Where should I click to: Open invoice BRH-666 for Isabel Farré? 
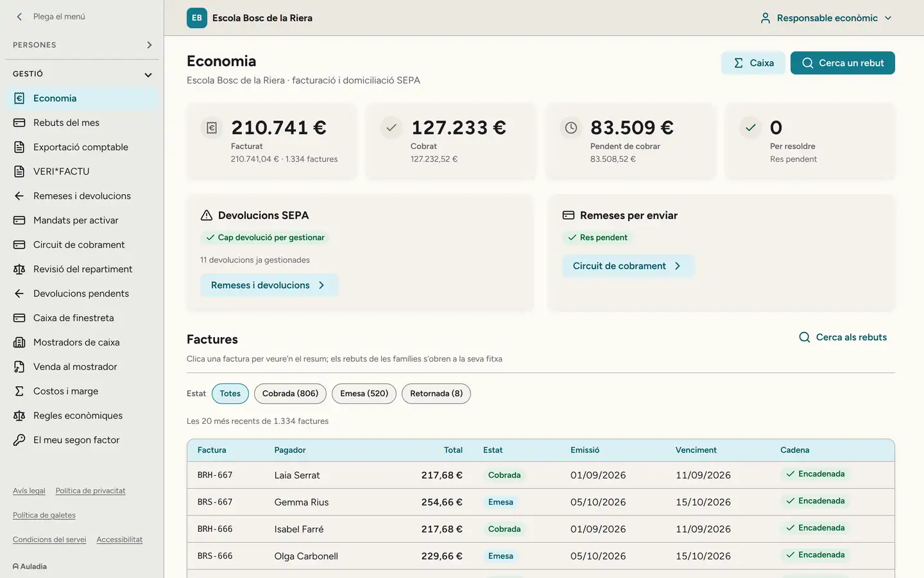point(540,529)
